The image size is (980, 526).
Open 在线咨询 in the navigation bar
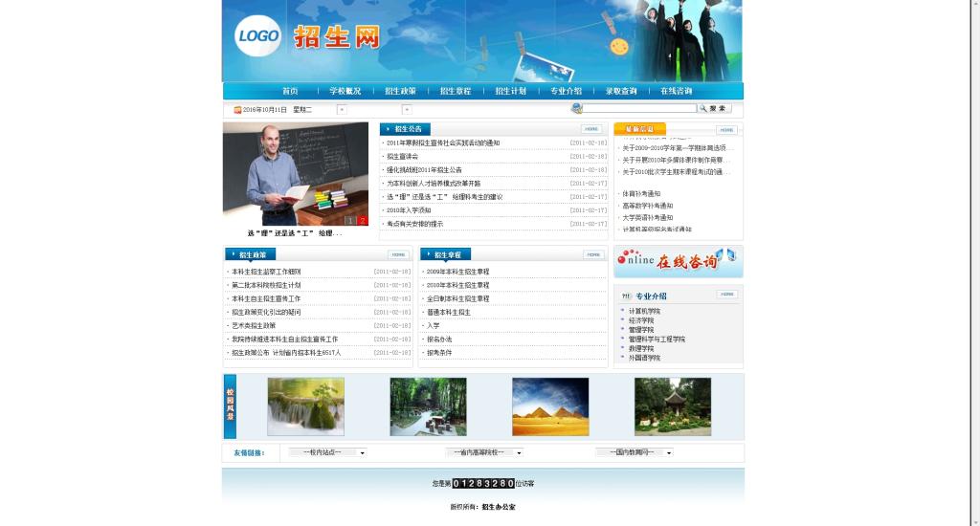coord(677,91)
